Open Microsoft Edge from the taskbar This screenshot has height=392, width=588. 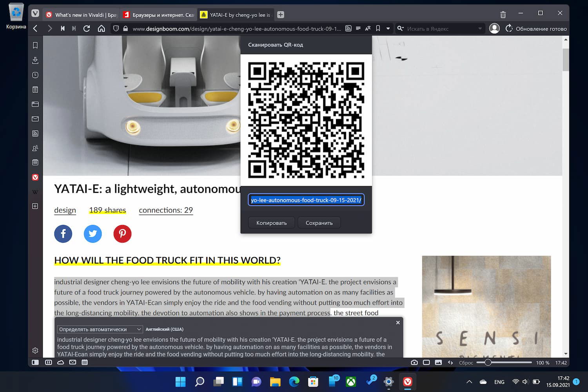coord(294,381)
